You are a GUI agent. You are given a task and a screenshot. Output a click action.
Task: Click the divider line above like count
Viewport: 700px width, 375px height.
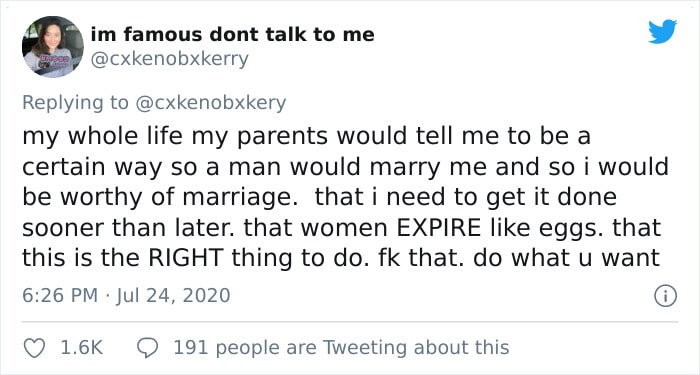350,321
